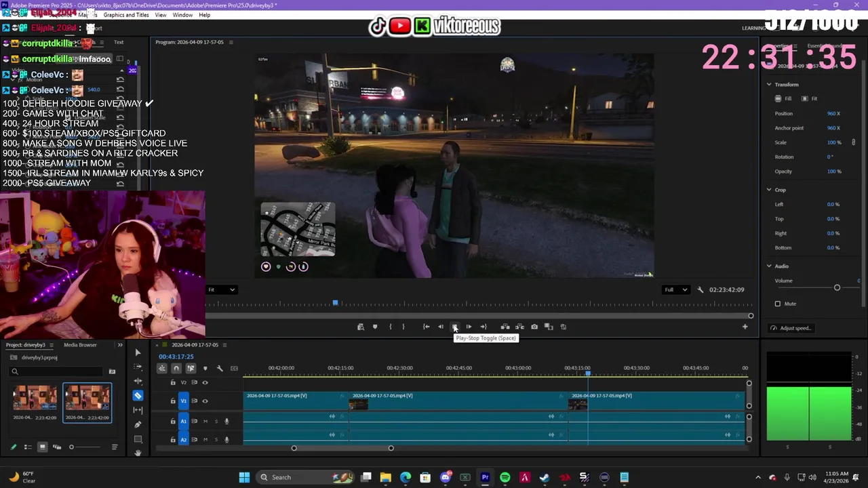Open the View menu
868x488 pixels.
[161, 15]
